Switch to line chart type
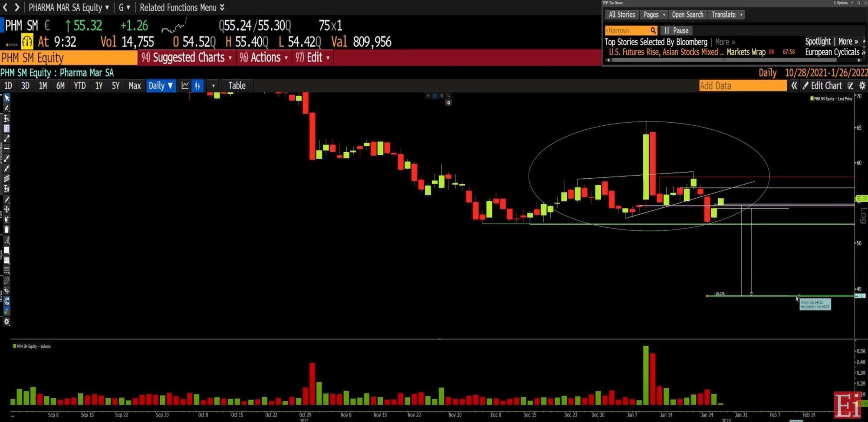 (x=185, y=86)
